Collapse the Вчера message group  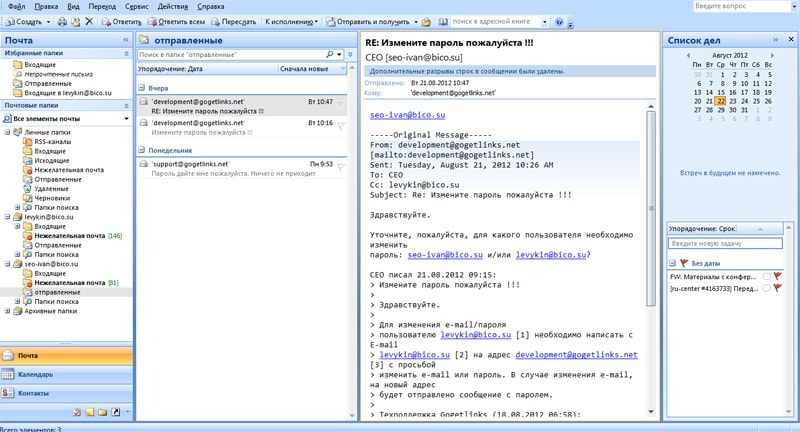(142, 88)
